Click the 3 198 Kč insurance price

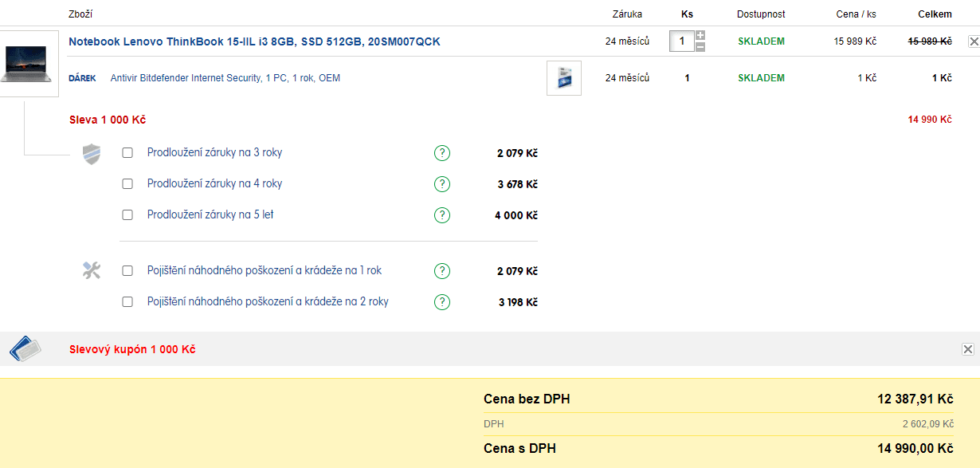tap(518, 302)
